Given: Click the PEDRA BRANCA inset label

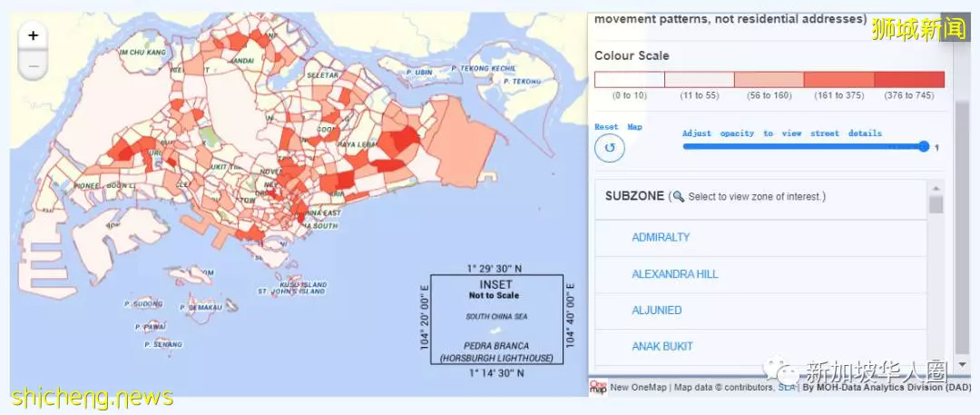Looking at the screenshot, I should [x=496, y=345].
